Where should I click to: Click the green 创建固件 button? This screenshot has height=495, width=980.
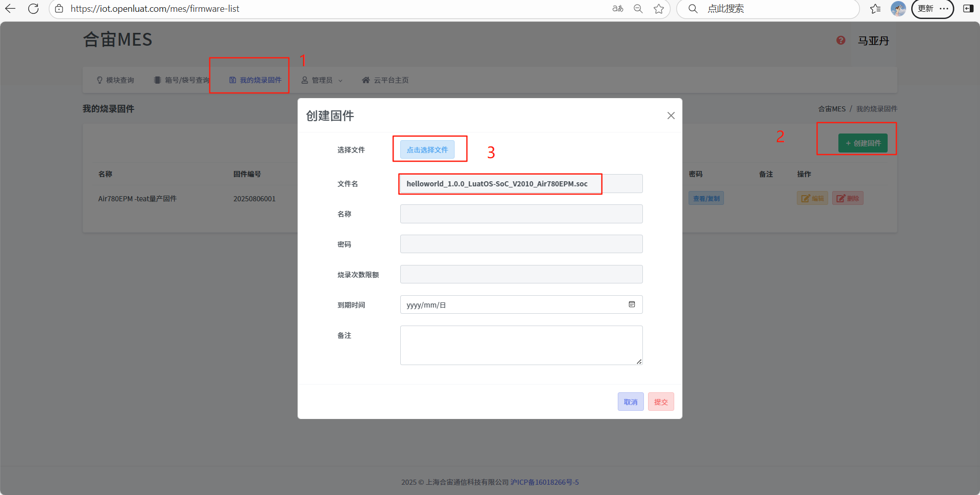click(863, 143)
